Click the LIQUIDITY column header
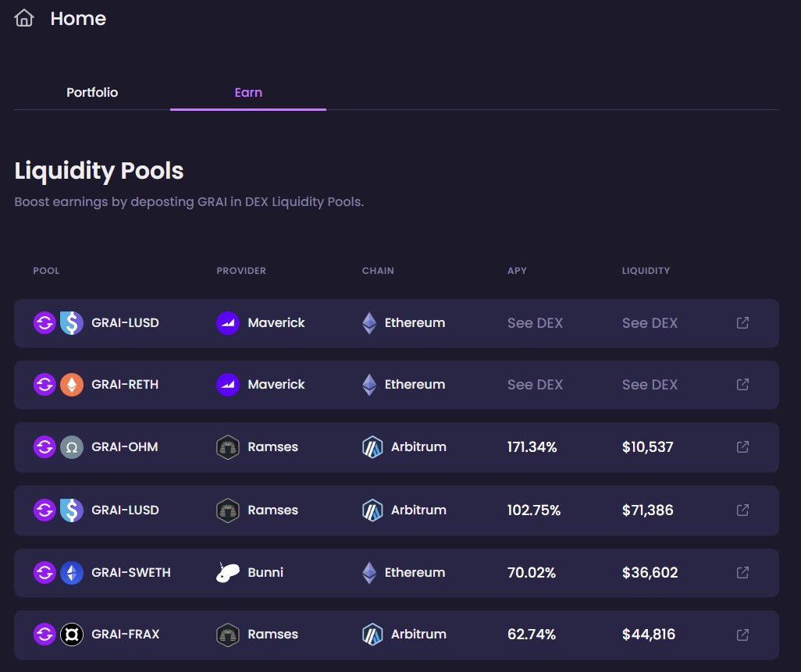This screenshot has height=672, width=801. point(646,271)
